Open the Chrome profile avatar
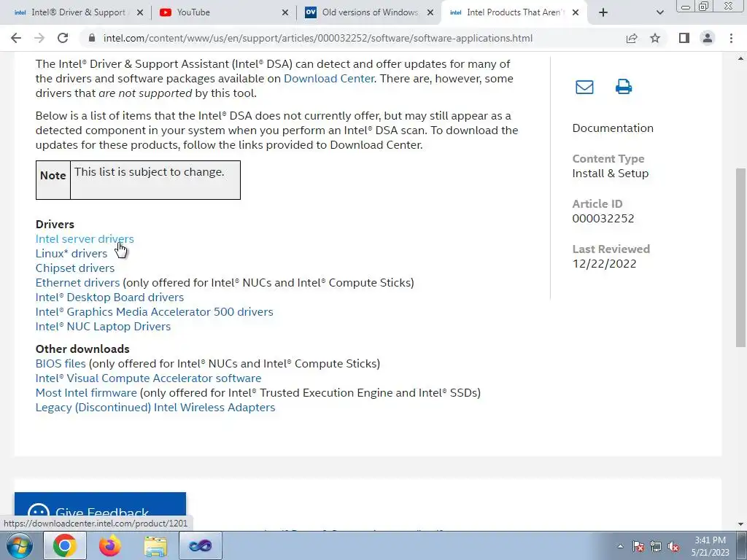This screenshot has width=747, height=560. click(x=708, y=38)
